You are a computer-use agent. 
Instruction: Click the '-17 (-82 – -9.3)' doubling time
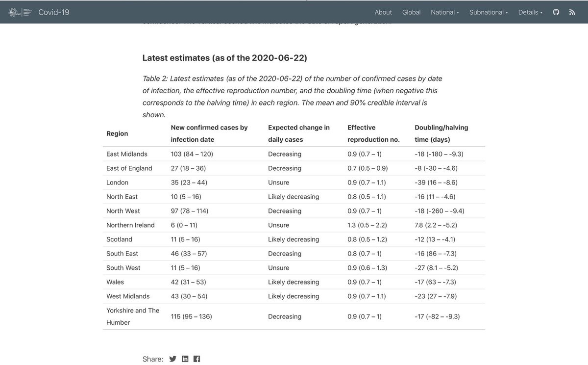pos(437,316)
